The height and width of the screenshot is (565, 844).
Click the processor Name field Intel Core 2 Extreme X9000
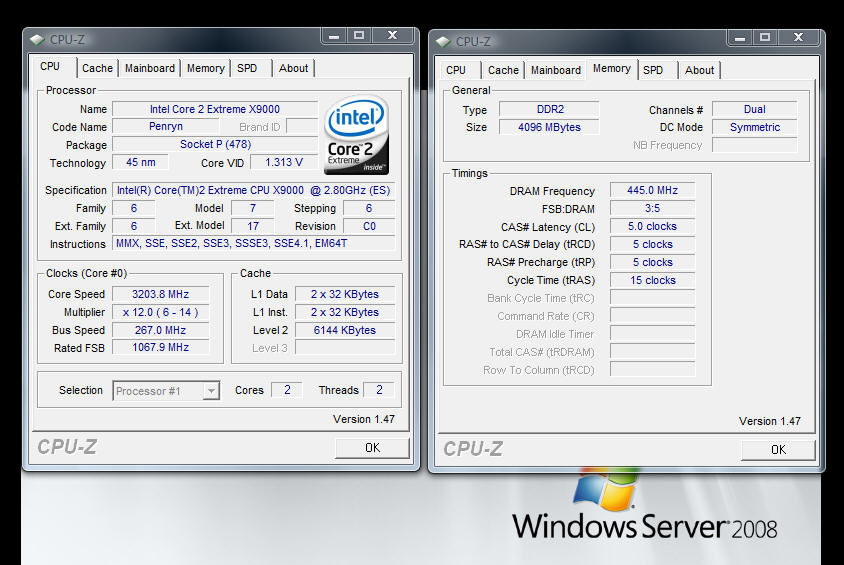tap(215, 109)
